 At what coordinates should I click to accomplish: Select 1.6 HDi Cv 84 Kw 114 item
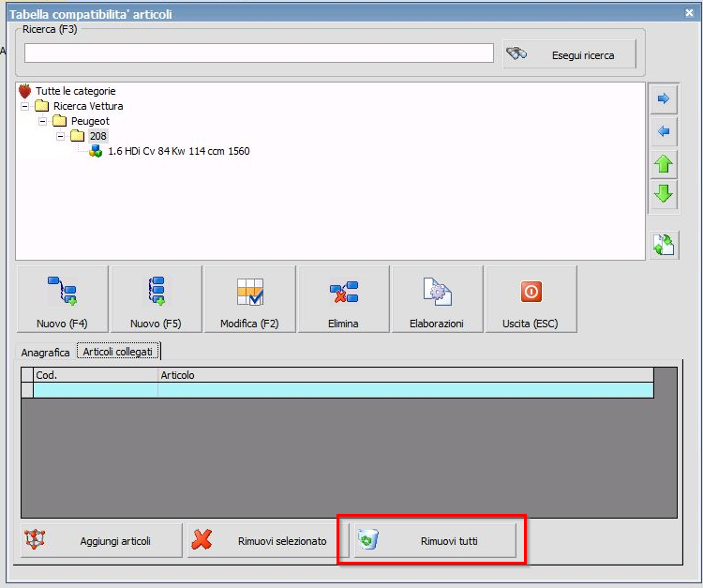point(178,151)
